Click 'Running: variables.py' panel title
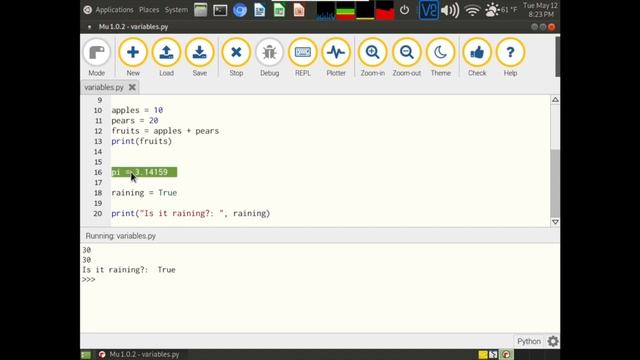Viewport: 640px width, 360px height. pos(121,236)
